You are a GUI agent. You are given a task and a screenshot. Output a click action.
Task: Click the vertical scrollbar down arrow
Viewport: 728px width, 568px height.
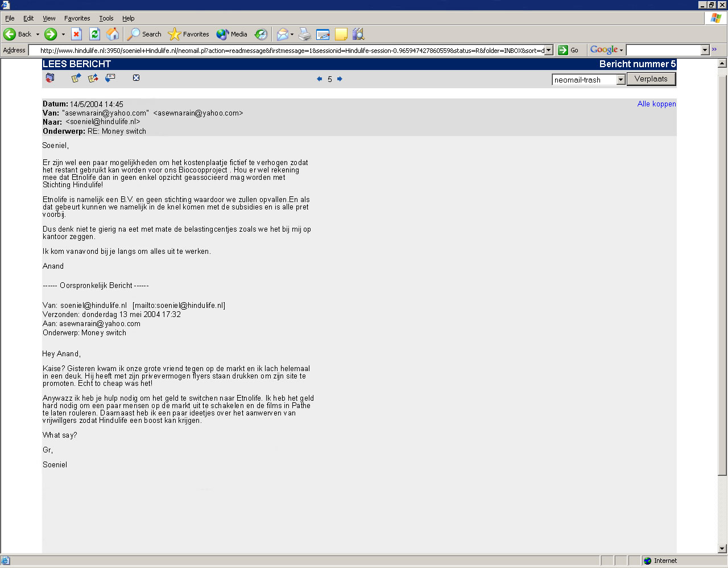pyautogui.click(x=722, y=549)
